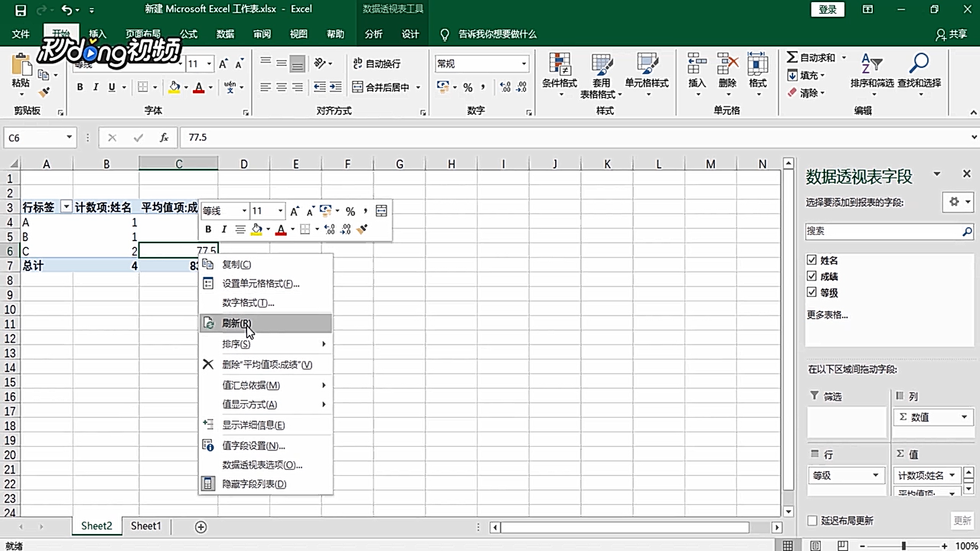Uncheck the 成绩 field checkbox
The width and height of the screenshot is (980, 551).
[813, 276]
